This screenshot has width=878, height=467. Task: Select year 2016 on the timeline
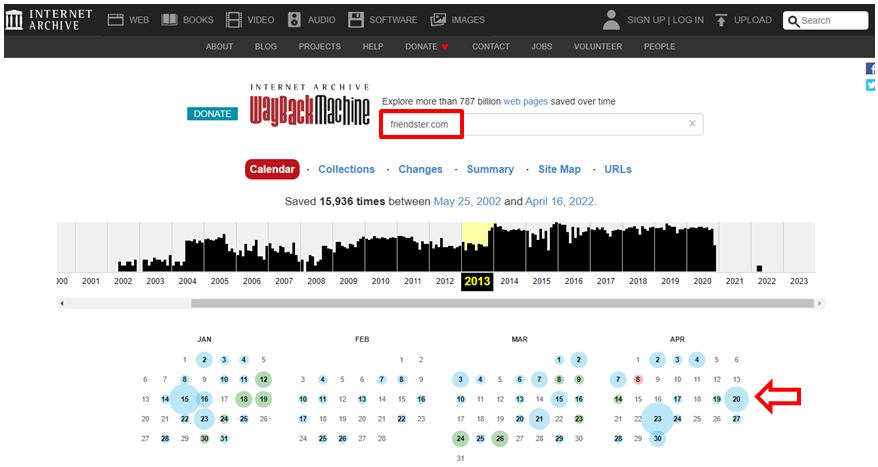(x=573, y=281)
